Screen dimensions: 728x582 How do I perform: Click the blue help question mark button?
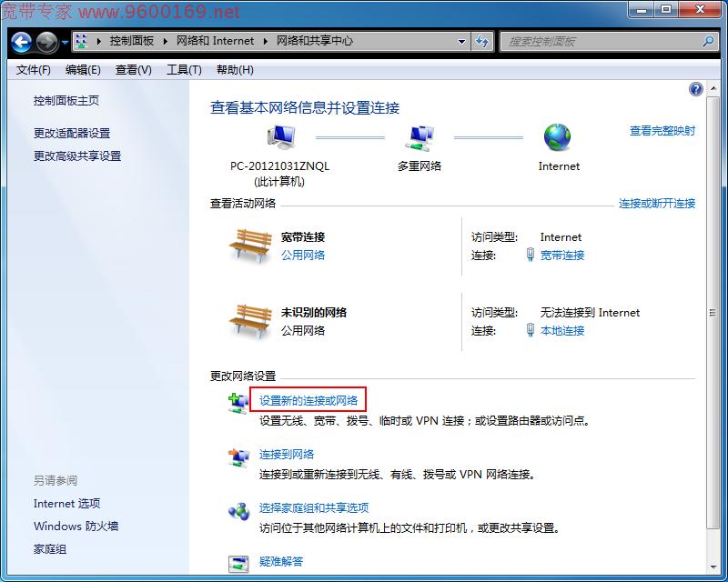pyautogui.click(x=695, y=89)
